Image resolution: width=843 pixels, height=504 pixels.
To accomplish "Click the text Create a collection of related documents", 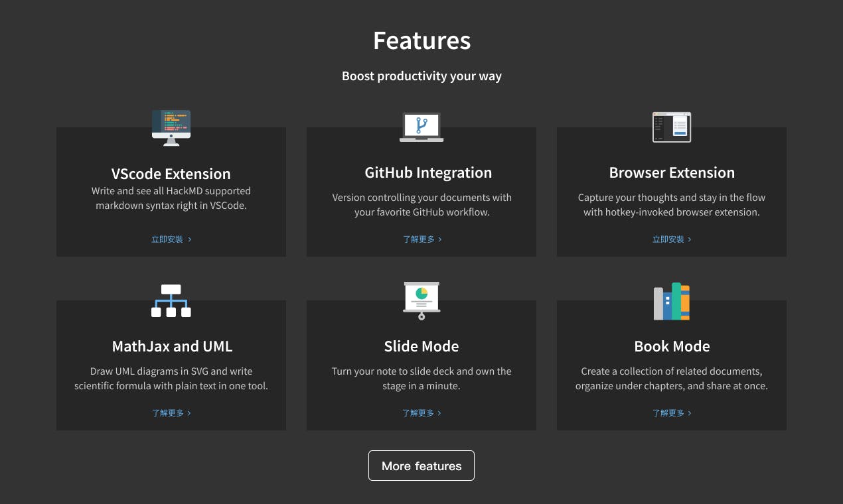I will pyautogui.click(x=672, y=371).
